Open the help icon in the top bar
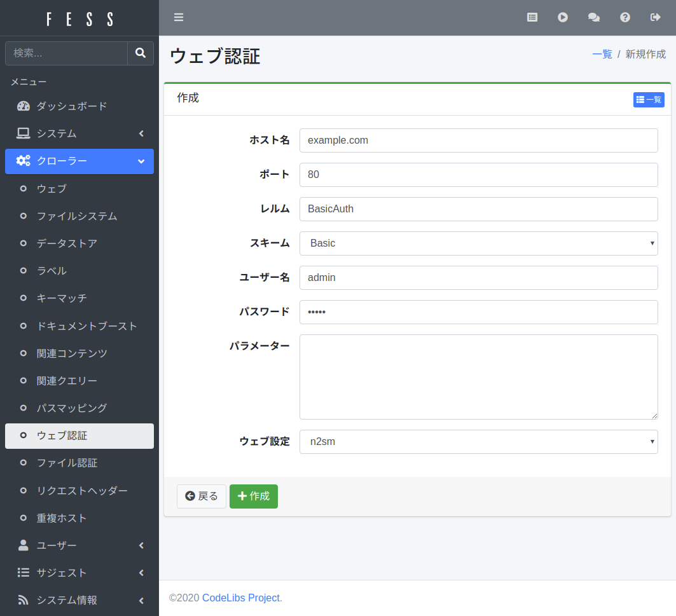 pos(625,17)
